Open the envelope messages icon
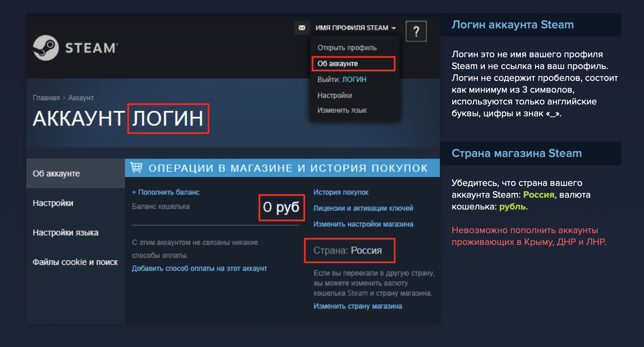 coord(302,28)
